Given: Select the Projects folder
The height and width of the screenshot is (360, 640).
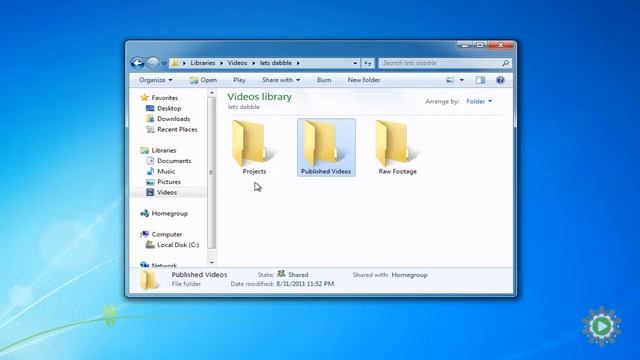Looking at the screenshot, I should pos(254,147).
